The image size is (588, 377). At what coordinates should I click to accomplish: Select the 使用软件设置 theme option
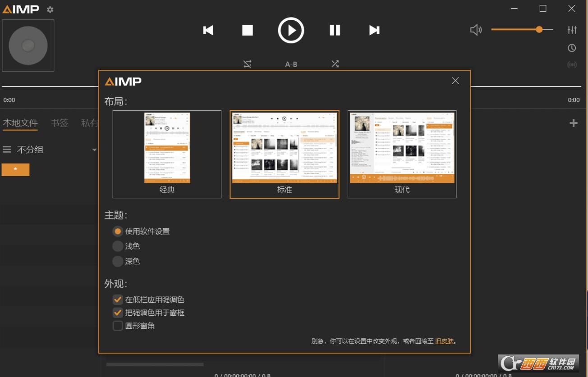pos(141,232)
